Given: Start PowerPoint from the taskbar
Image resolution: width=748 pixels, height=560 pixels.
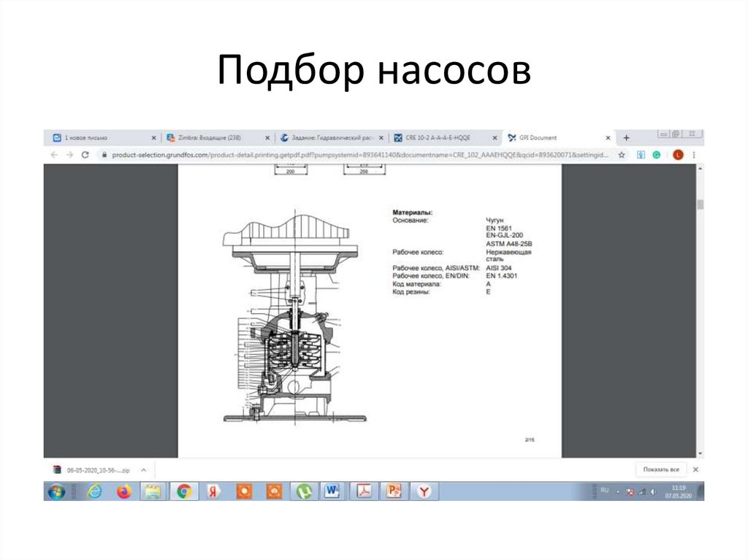Looking at the screenshot, I should coord(392,491).
